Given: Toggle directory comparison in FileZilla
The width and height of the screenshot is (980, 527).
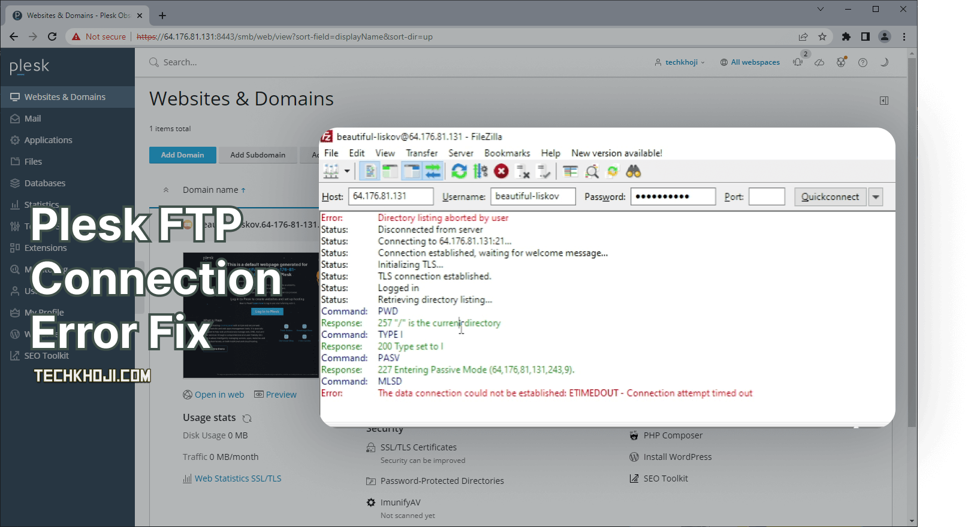Looking at the screenshot, I should (x=592, y=172).
